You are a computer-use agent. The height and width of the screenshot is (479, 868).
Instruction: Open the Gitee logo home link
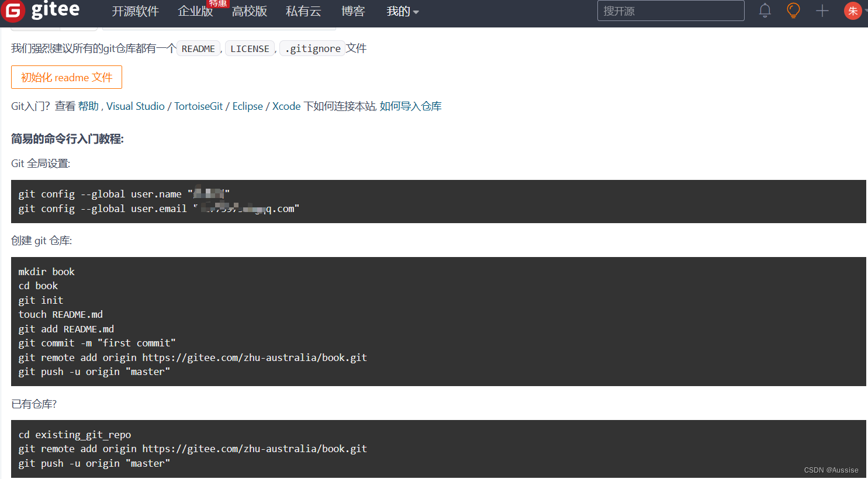[x=40, y=11]
